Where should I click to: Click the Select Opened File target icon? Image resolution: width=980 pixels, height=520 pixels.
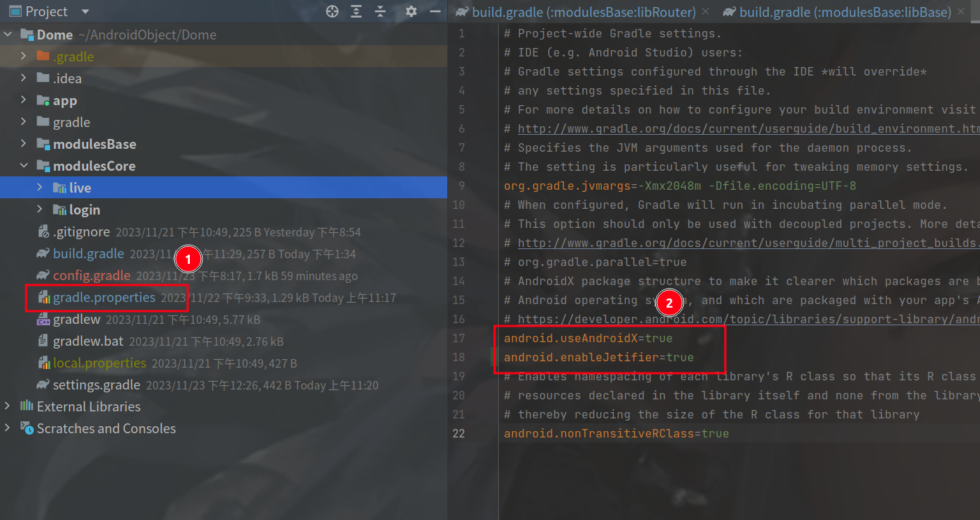coord(332,11)
